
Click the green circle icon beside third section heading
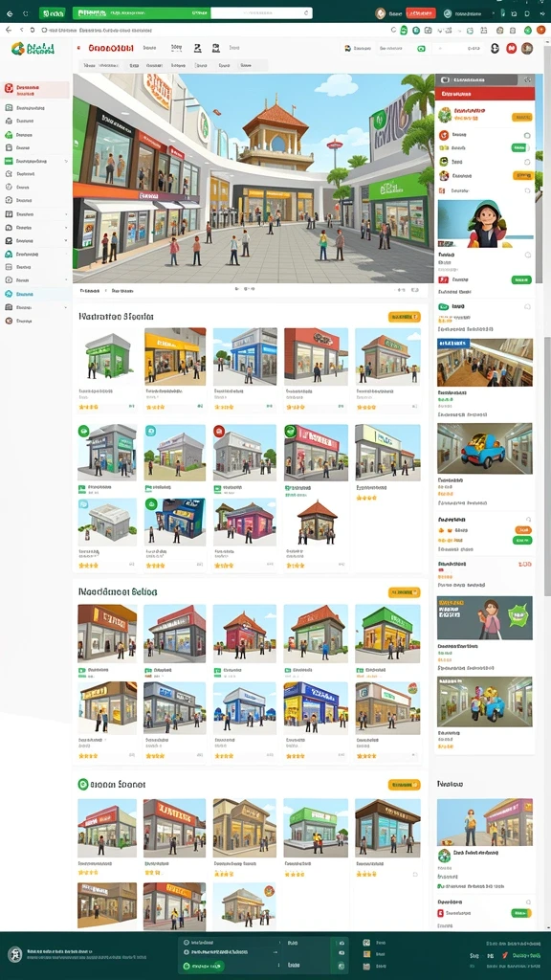point(82,784)
